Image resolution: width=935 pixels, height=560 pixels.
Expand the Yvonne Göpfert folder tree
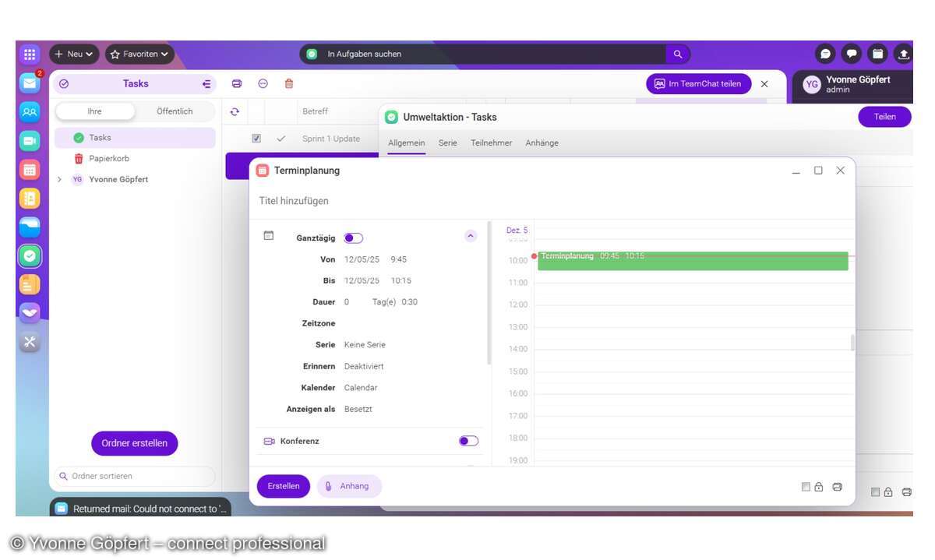(60, 179)
